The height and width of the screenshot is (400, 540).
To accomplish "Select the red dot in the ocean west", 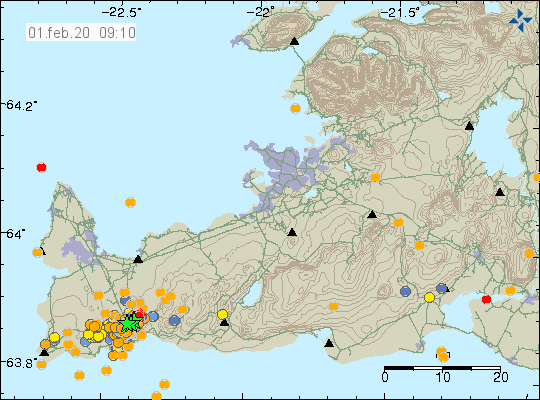I will pyautogui.click(x=41, y=167).
